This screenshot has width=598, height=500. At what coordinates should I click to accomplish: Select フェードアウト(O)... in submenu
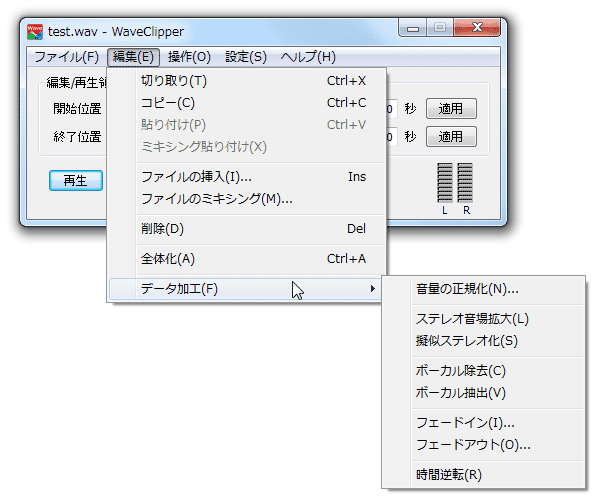click(484, 445)
